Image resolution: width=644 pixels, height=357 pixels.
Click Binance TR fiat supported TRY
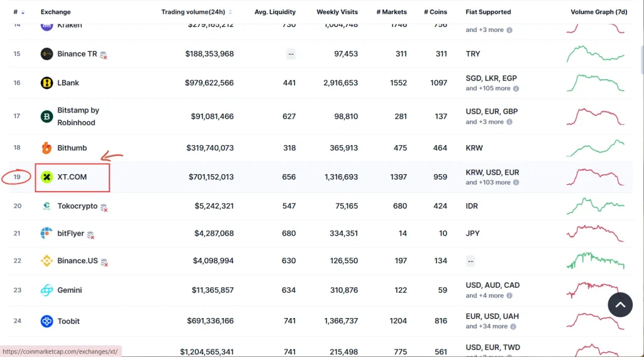coord(473,54)
